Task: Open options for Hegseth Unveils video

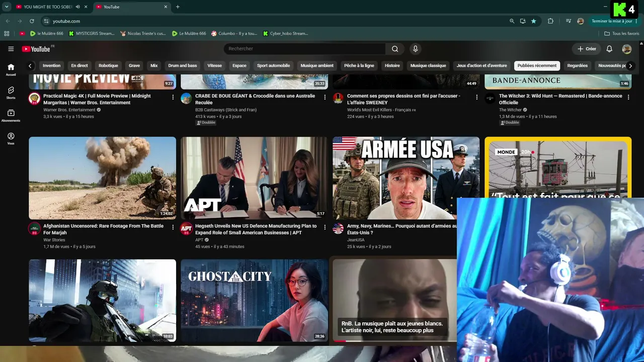Action: coord(325,227)
